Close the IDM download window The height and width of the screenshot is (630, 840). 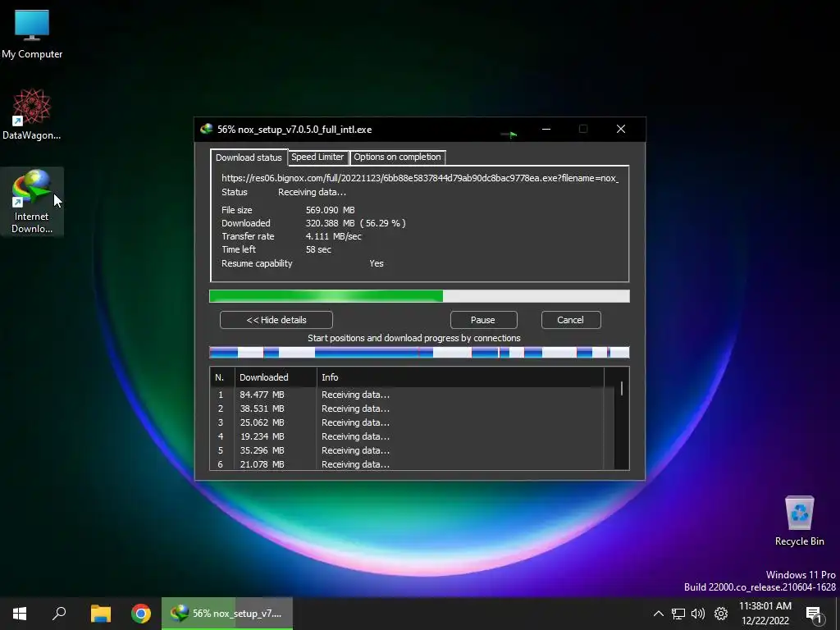pos(621,129)
